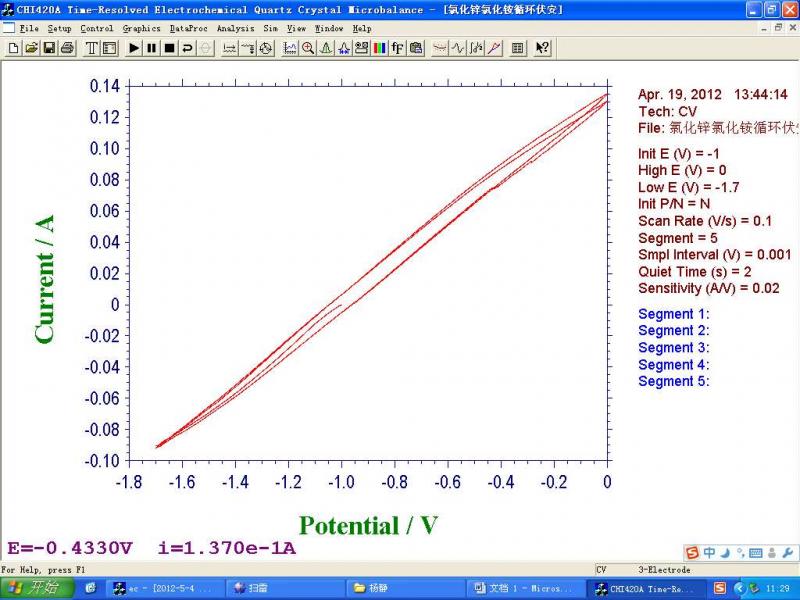Image resolution: width=800 pixels, height=600 pixels.
Task: Open the Analysis menu
Action: (235, 29)
